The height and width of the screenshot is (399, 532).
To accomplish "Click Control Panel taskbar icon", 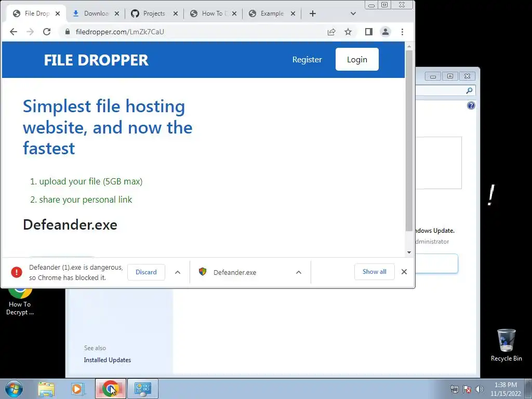I will 143,389.
